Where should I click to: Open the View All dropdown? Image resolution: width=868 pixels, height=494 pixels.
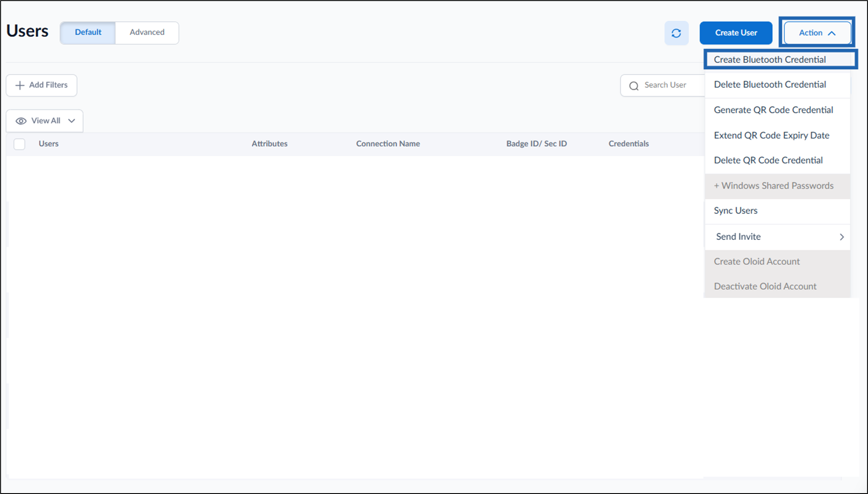pyautogui.click(x=45, y=121)
